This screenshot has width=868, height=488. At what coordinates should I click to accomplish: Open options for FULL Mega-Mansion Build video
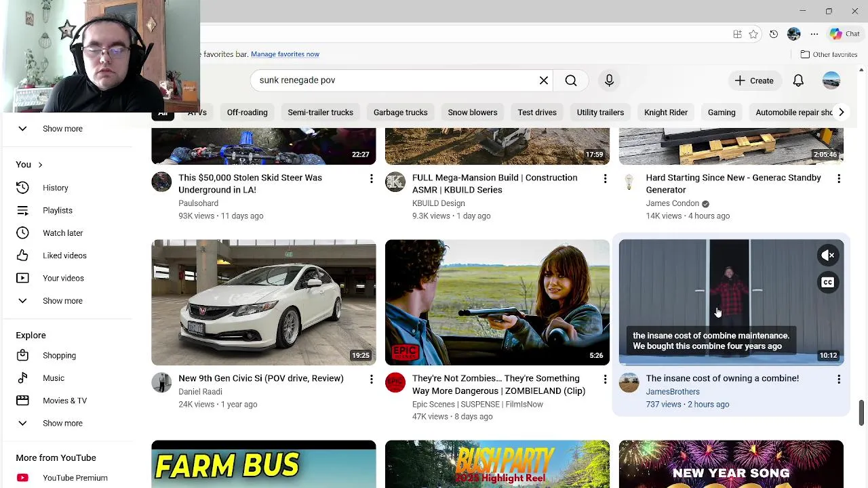tap(605, 178)
